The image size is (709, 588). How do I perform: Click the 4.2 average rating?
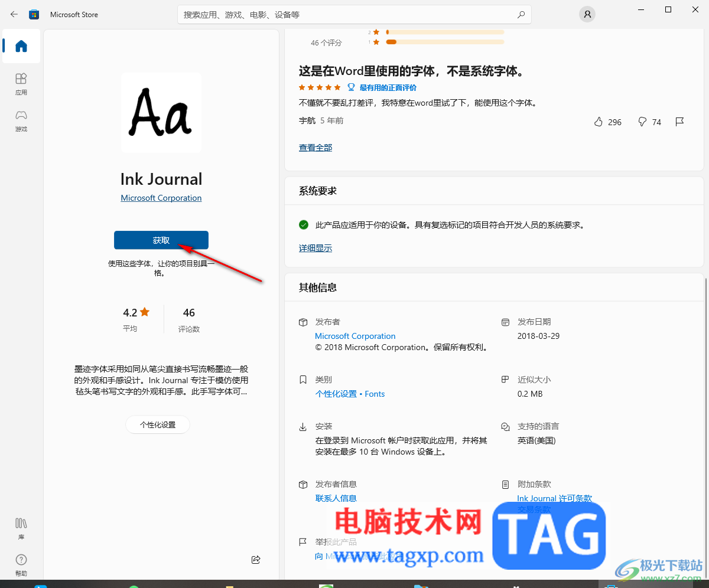point(136,312)
